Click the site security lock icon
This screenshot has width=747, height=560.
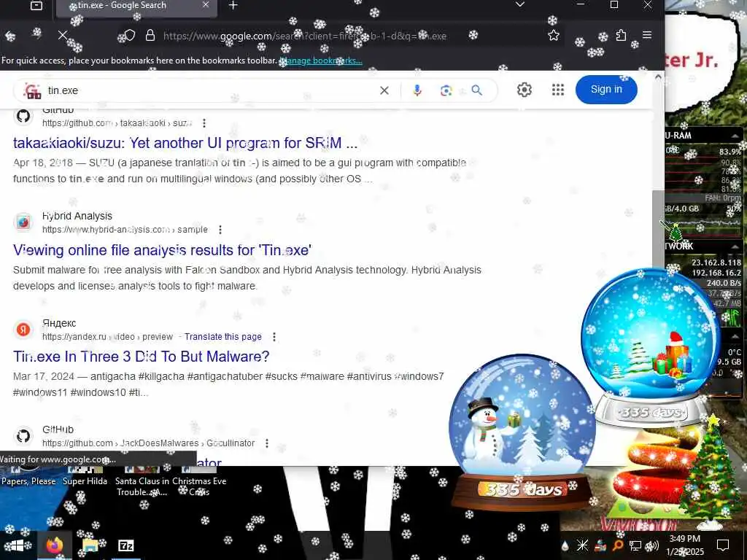pyautogui.click(x=150, y=35)
